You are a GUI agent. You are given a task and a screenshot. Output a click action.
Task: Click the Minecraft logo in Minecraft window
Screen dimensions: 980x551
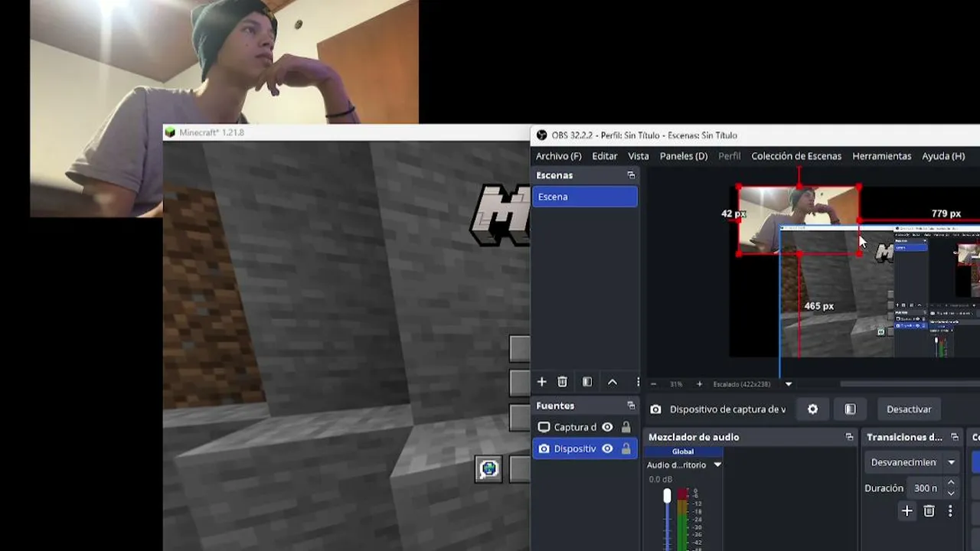click(x=499, y=215)
